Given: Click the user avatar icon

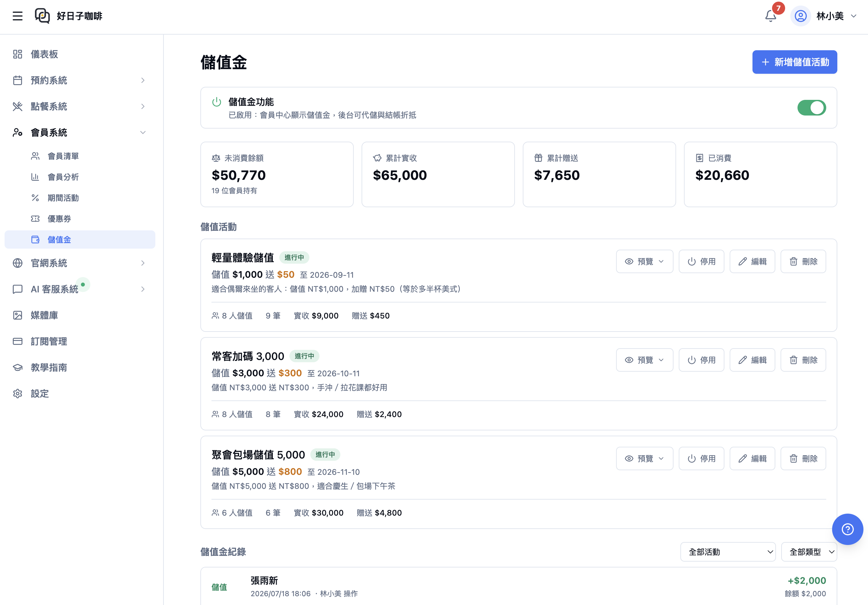Looking at the screenshot, I should [x=801, y=16].
